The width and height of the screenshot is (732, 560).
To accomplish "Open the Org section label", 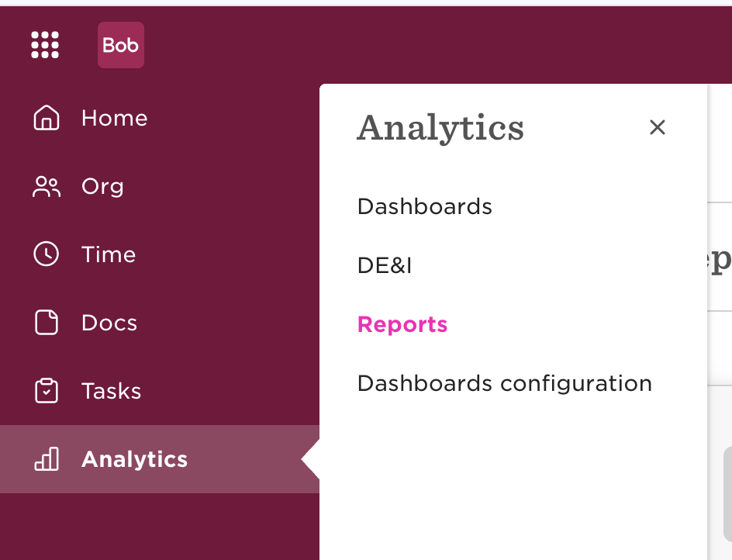I will [102, 187].
